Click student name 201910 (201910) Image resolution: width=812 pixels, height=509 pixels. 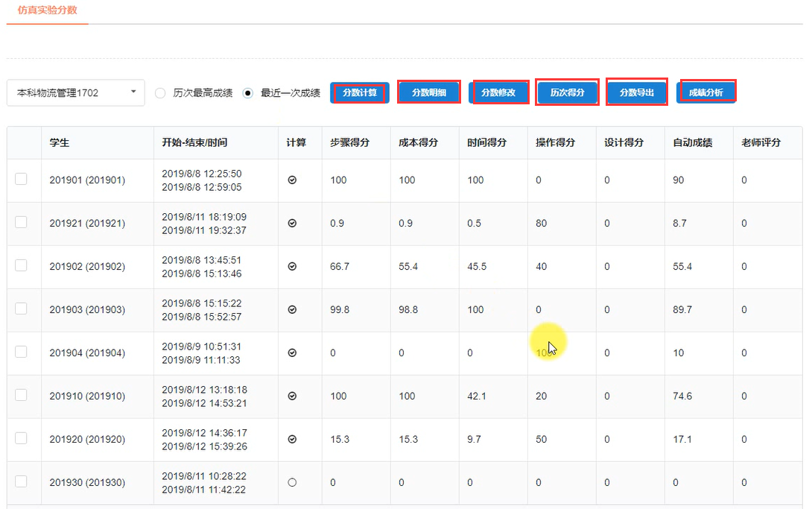click(x=87, y=396)
